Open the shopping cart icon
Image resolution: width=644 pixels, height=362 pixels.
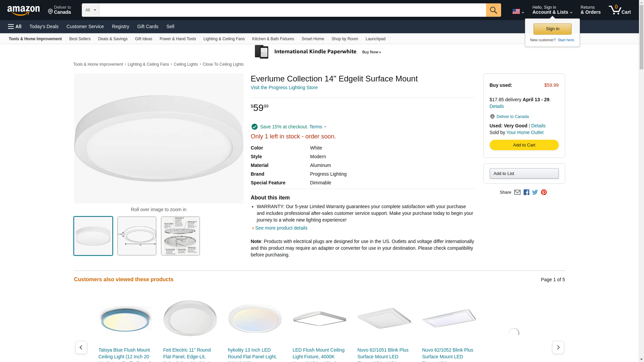[620, 10]
